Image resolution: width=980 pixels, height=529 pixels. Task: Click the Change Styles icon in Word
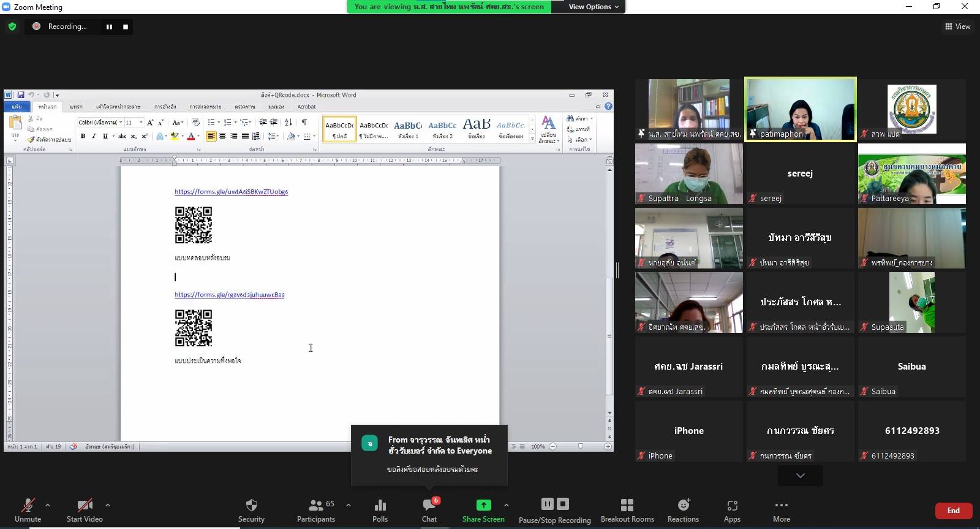548,129
